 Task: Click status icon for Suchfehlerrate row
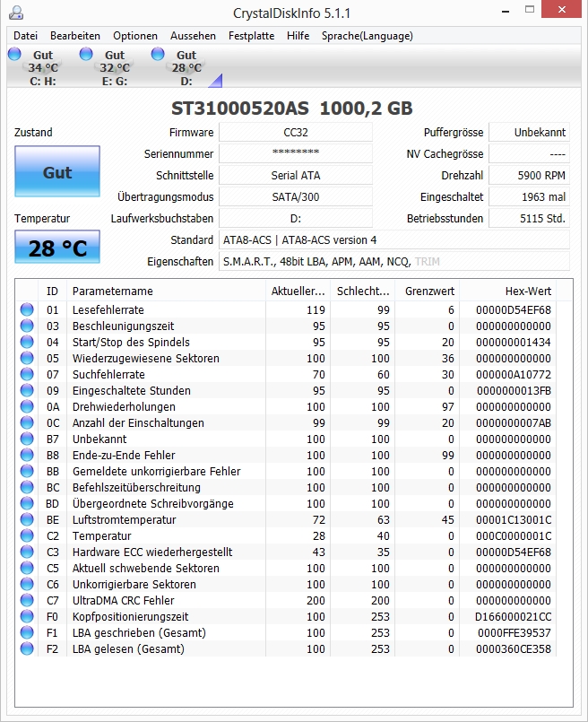27,374
